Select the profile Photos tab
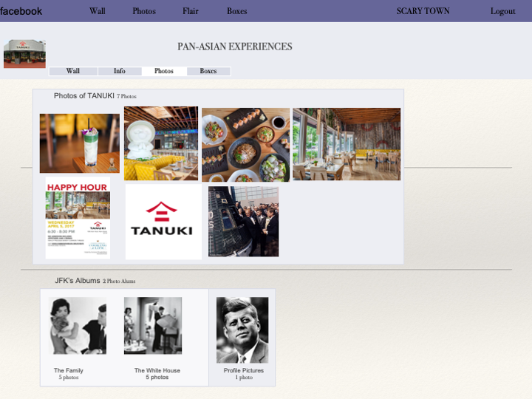The height and width of the screenshot is (399, 532). click(164, 71)
